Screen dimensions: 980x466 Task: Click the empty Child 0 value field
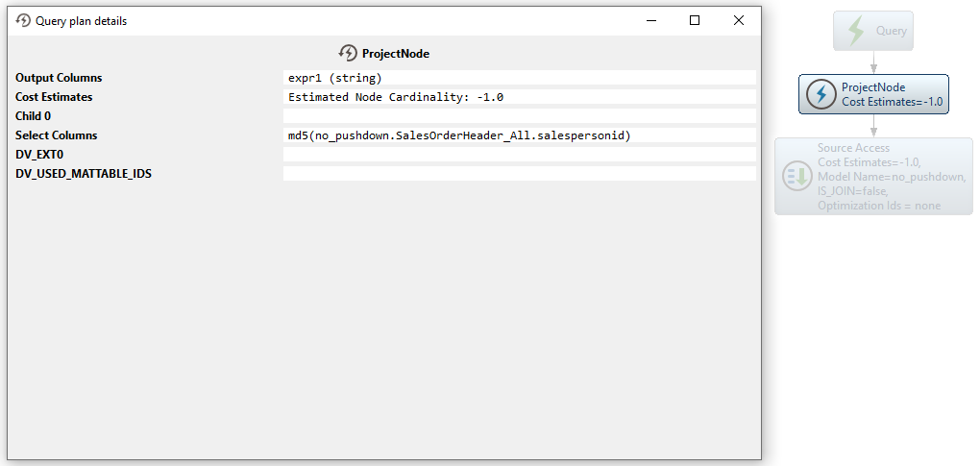click(x=519, y=116)
